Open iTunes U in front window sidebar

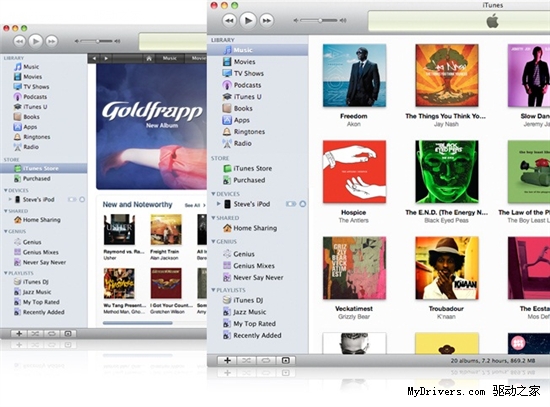coord(247,96)
